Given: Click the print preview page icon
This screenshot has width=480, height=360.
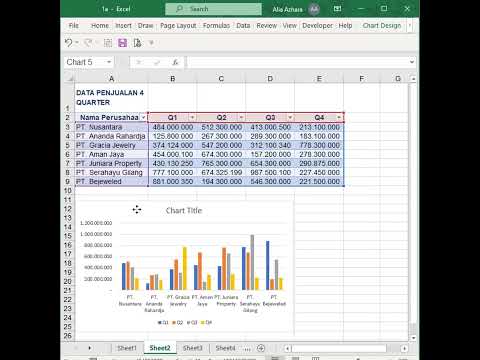Looking at the screenshot, I should (137, 43).
